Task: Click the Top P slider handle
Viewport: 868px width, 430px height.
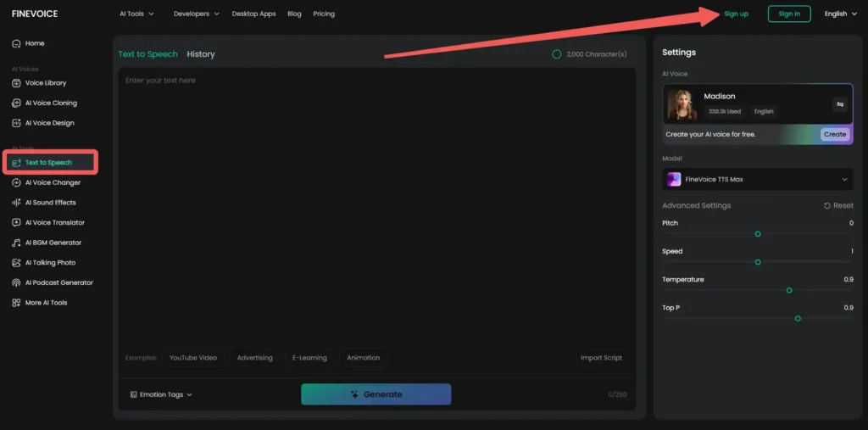Action: click(x=798, y=319)
